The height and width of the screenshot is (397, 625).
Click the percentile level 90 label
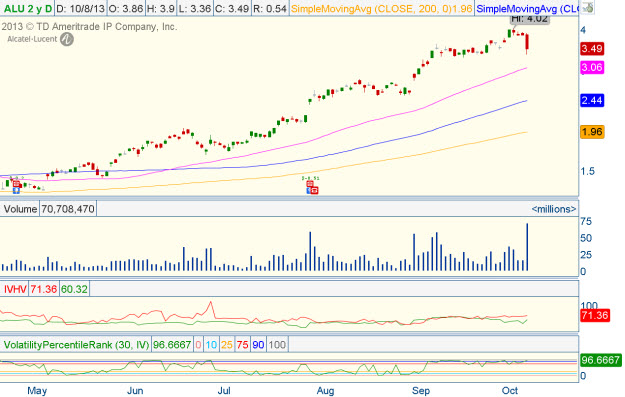tap(258, 344)
